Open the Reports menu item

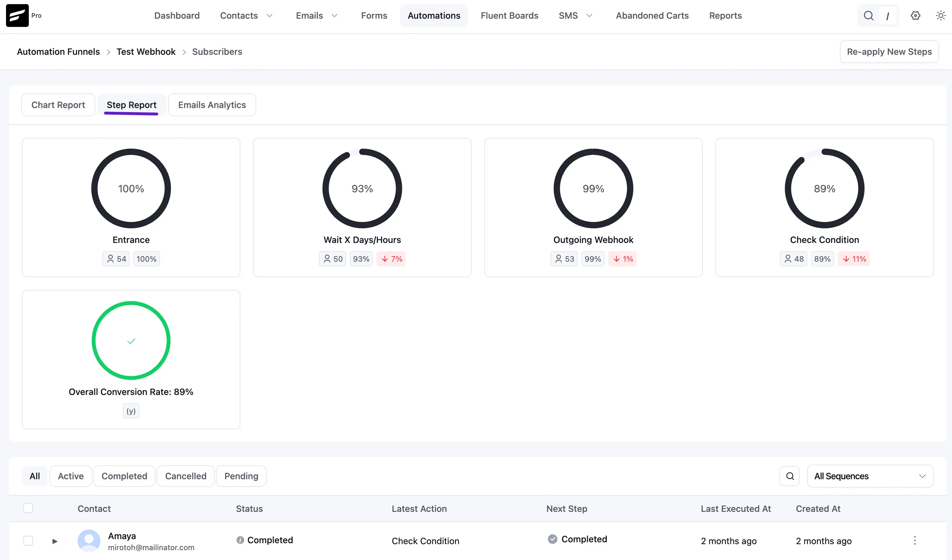click(x=725, y=16)
